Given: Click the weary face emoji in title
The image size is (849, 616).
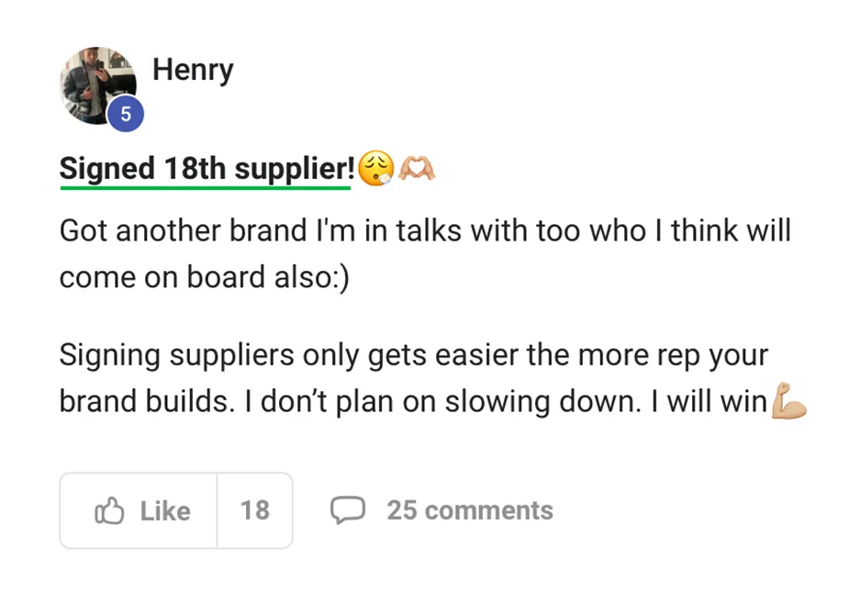Looking at the screenshot, I should pyautogui.click(x=376, y=169).
